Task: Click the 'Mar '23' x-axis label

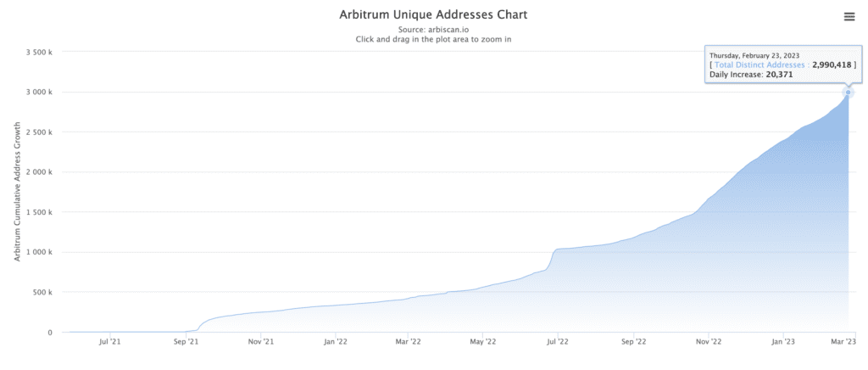Action: click(845, 343)
